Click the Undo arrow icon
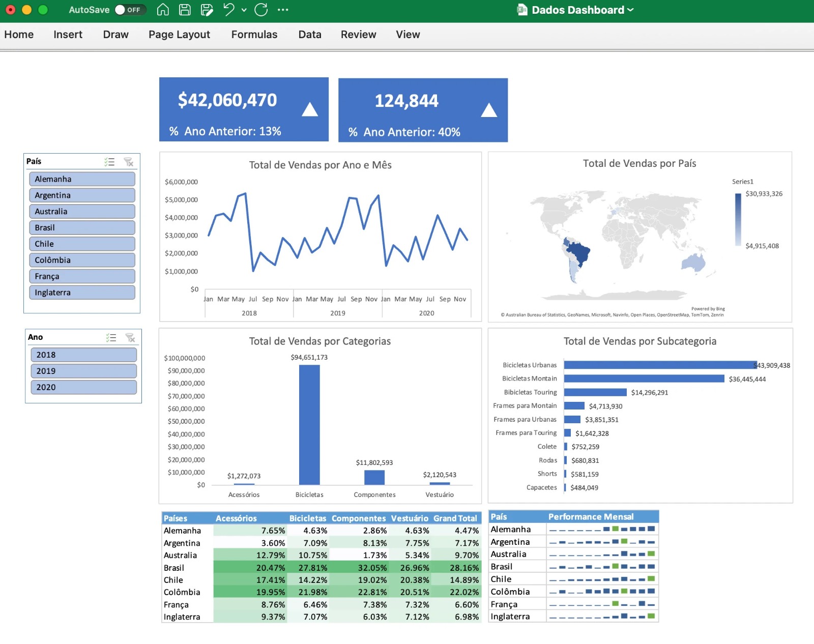This screenshot has width=814, height=644. pos(229,10)
